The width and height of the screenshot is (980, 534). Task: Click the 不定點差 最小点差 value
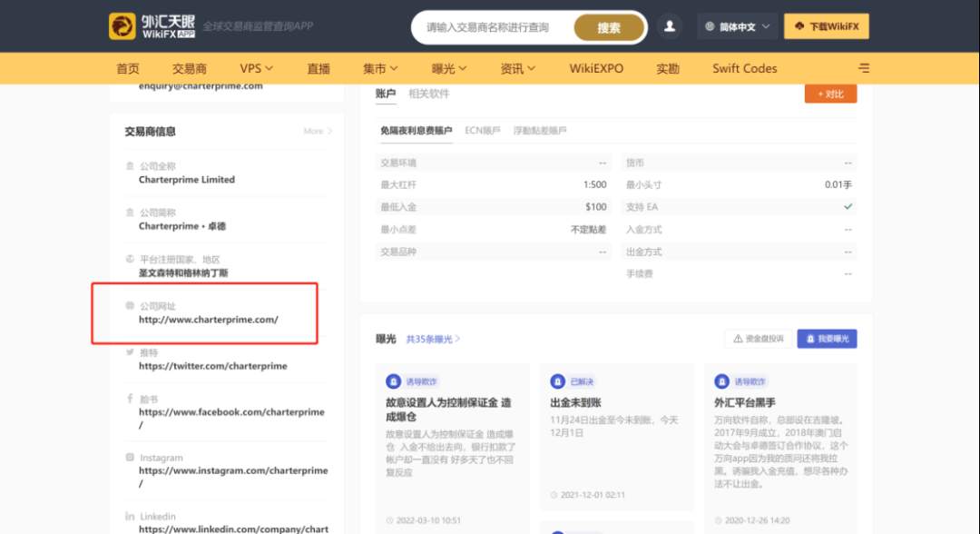(589, 230)
